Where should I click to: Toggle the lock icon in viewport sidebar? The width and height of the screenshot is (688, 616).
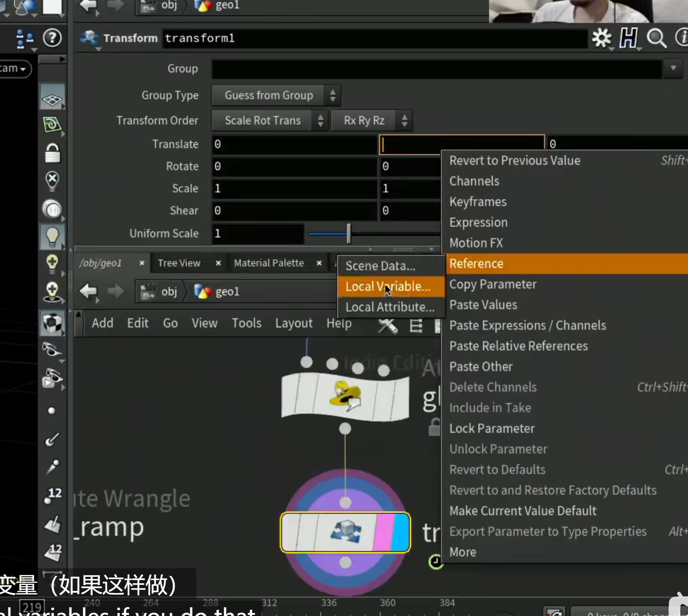pos(52,153)
